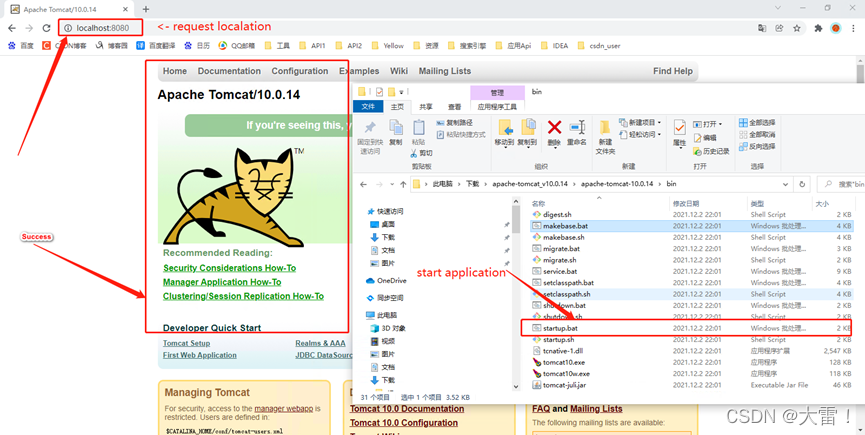Open 移动到 (move to) dropdown

pyautogui.click(x=504, y=134)
